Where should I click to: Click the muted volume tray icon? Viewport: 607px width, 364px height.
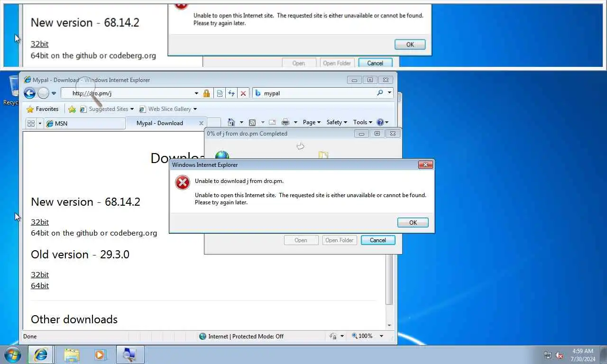(x=559, y=355)
